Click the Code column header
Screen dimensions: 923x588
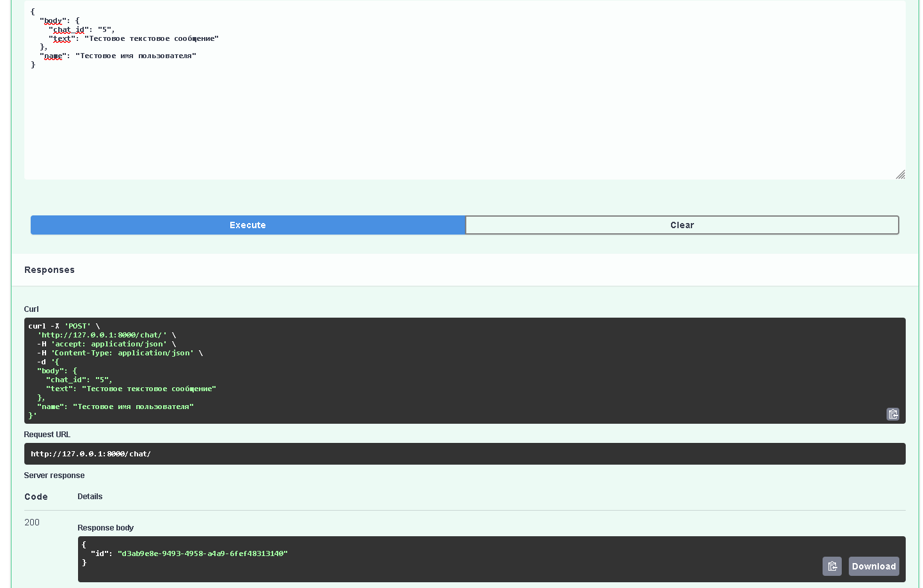click(x=36, y=497)
